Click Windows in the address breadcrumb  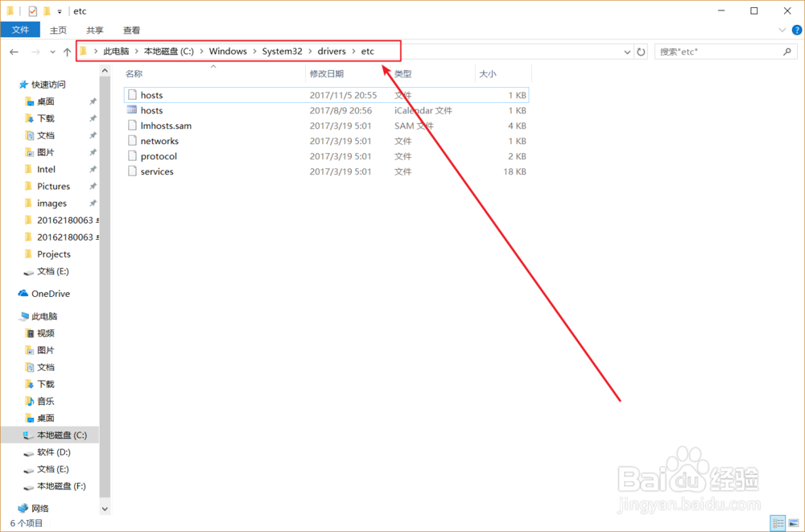coord(228,52)
